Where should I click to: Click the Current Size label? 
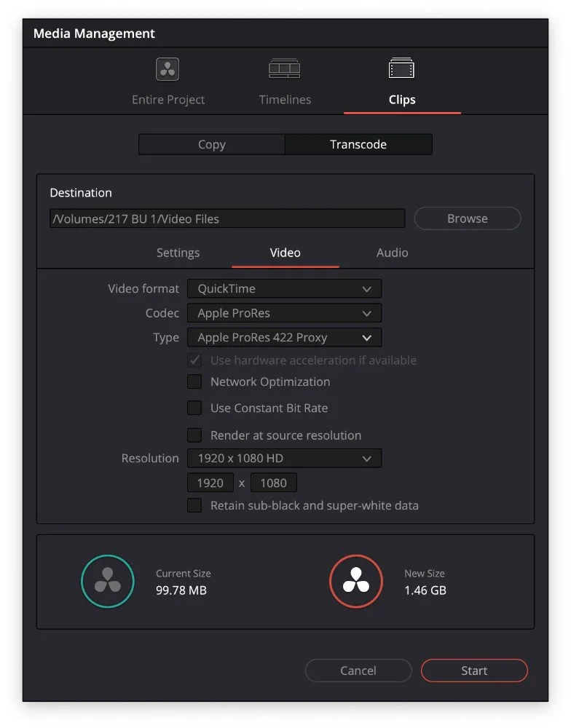(x=184, y=574)
